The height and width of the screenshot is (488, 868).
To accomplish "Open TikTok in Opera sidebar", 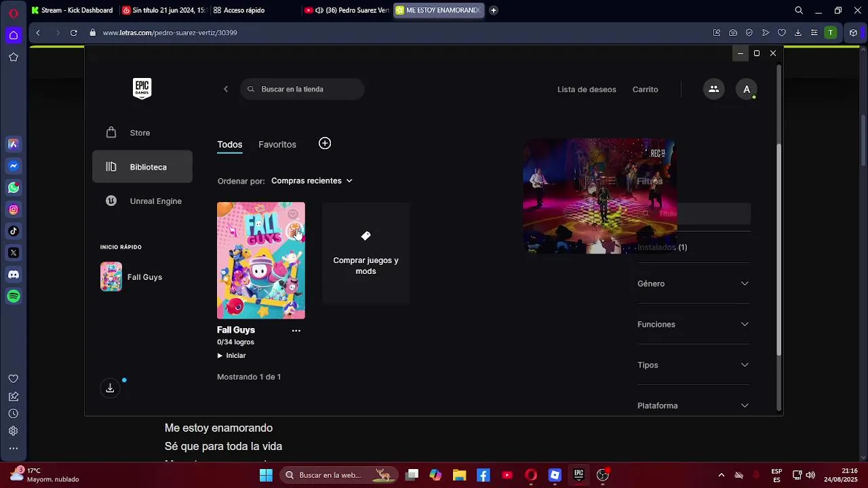I will tap(14, 231).
